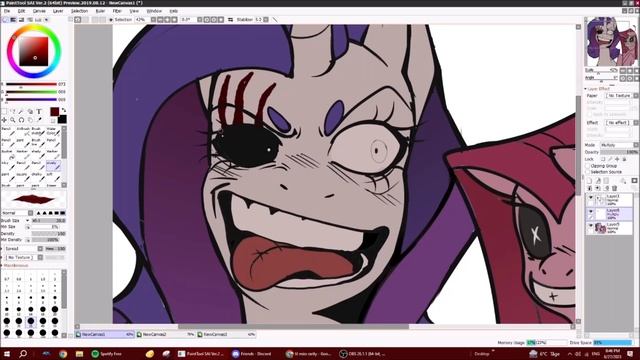Toggle visibility of Layer3
Screen dimensions: 640x360
(591, 198)
